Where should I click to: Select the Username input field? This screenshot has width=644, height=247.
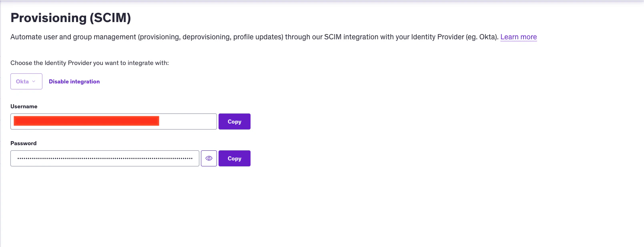113,121
